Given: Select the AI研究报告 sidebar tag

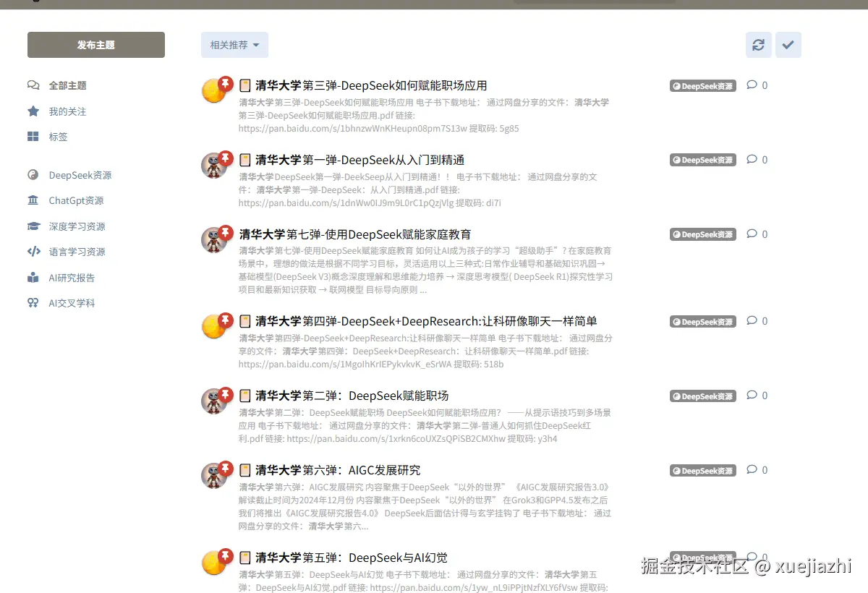Looking at the screenshot, I should [x=72, y=278].
